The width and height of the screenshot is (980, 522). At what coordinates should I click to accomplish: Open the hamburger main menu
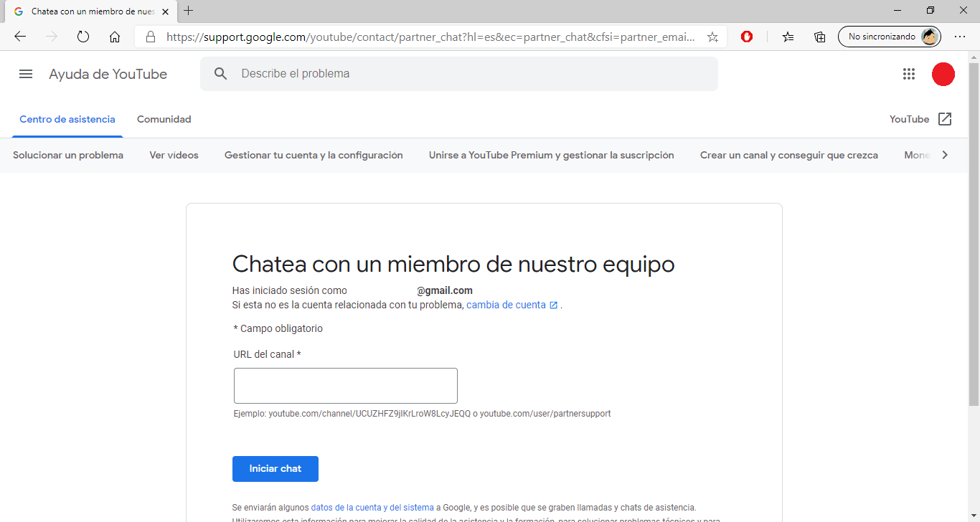coord(26,74)
